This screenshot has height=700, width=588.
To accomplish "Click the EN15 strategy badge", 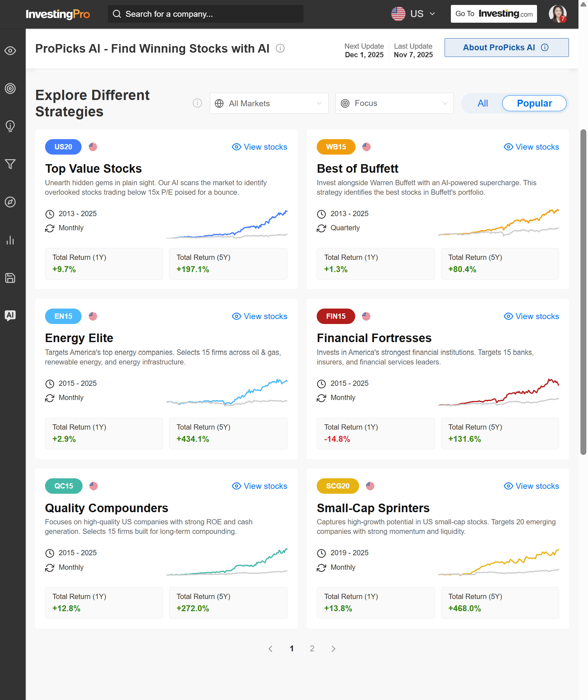I will tap(63, 316).
